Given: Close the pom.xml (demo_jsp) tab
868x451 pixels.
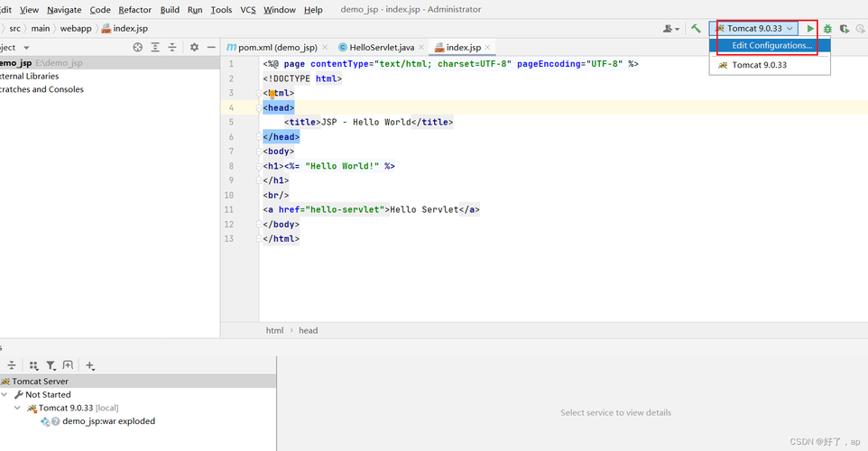Looking at the screenshot, I should [325, 48].
